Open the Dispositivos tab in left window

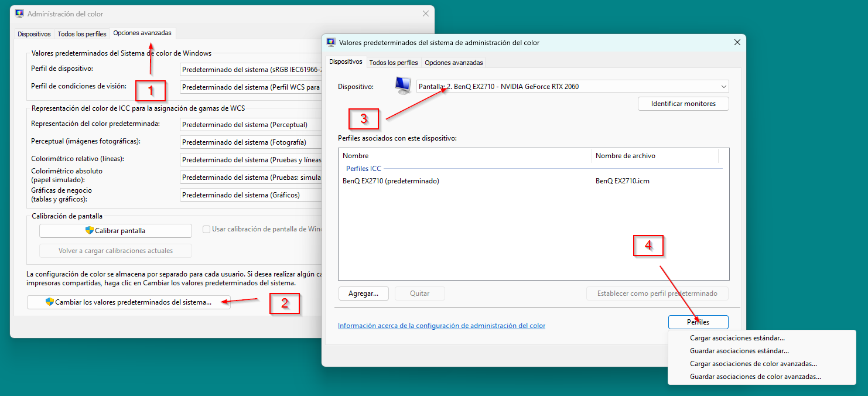pos(34,34)
